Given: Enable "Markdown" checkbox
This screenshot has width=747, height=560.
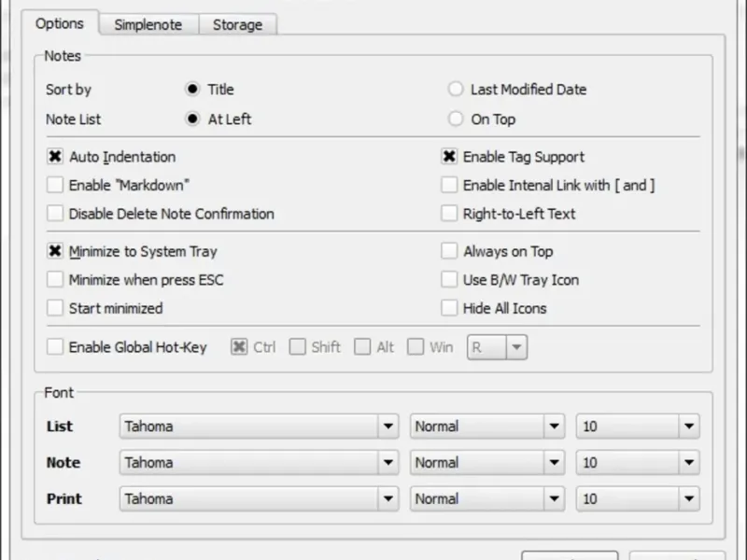Looking at the screenshot, I should (55, 185).
